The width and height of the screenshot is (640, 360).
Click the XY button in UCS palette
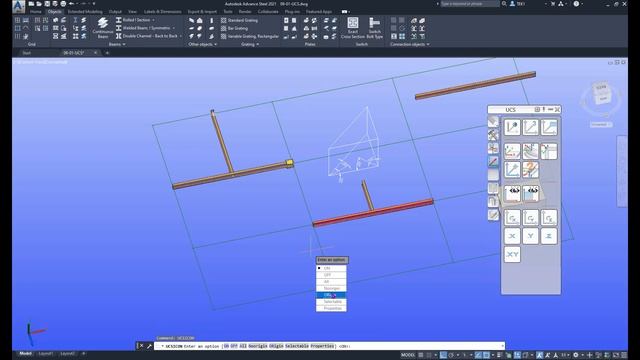click(x=512, y=254)
